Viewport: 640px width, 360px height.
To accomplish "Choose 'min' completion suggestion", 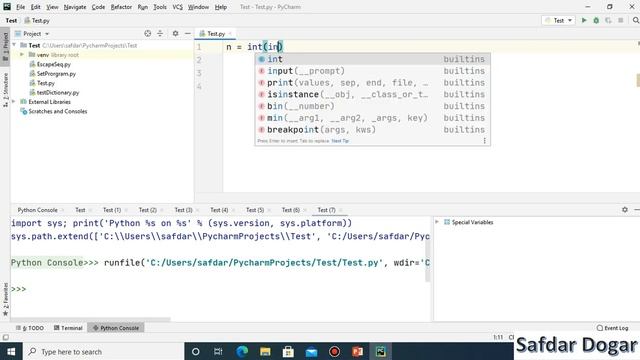I will click(x=373, y=118).
